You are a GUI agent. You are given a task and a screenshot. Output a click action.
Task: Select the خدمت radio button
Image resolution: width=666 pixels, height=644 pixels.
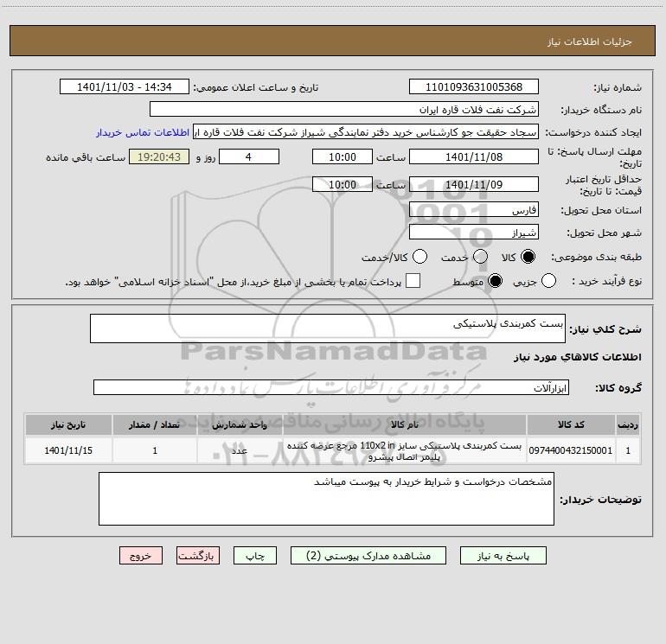click(x=480, y=257)
